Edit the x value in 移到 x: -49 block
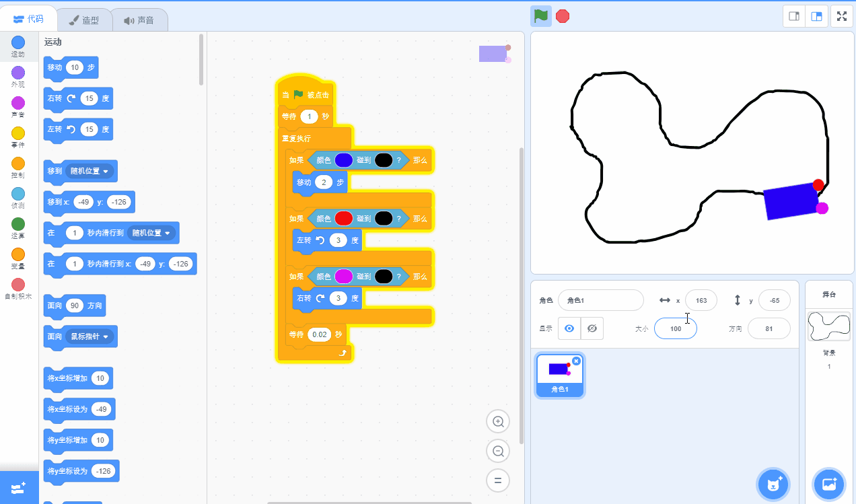The height and width of the screenshot is (504, 856). coord(84,202)
